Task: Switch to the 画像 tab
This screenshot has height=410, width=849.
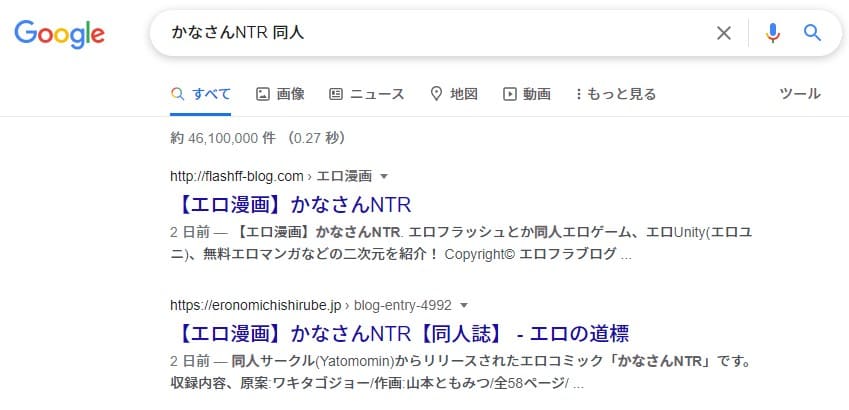Action: click(x=280, y=94)
